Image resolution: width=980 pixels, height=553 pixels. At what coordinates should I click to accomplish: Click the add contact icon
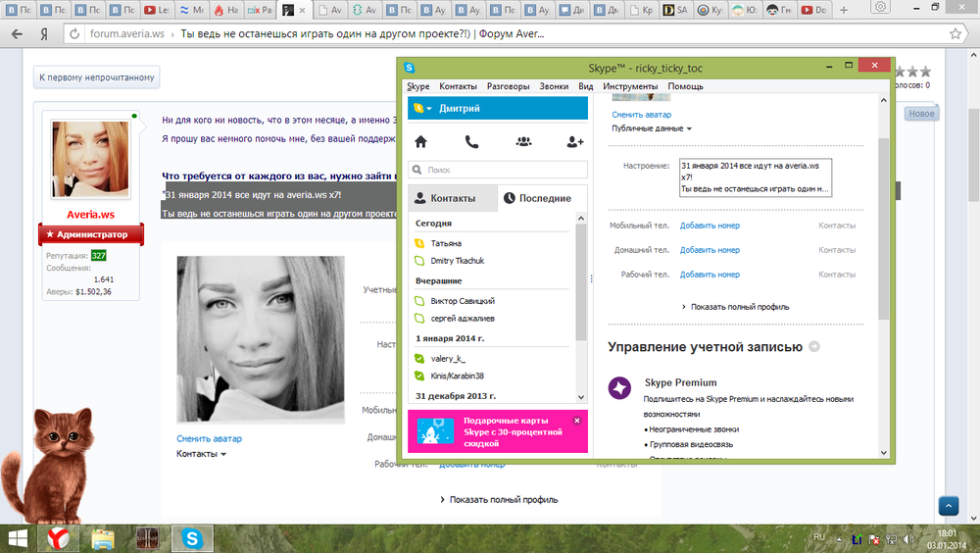575,141
